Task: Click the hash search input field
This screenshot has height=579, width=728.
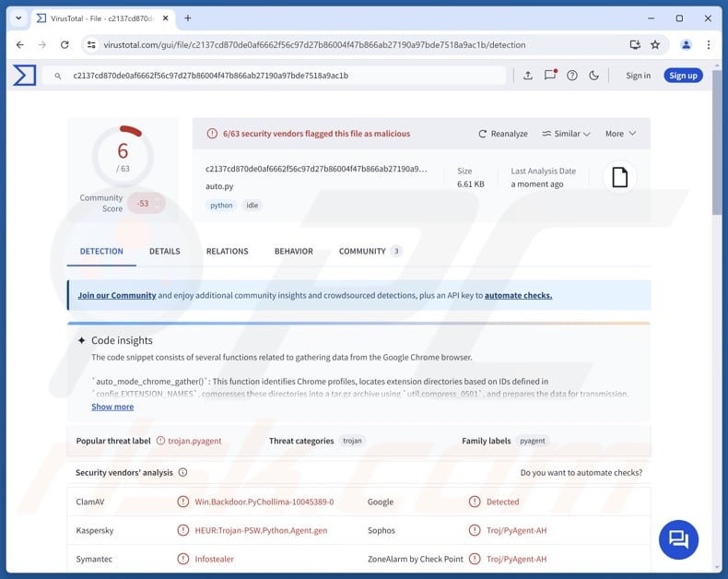Action: click(x=274, y=76)
